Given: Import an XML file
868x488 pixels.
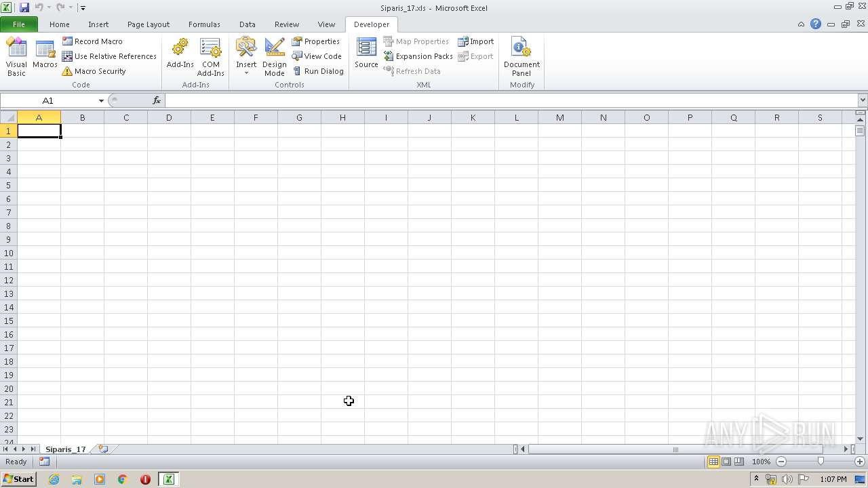Looking at the screenshot, I should point(475,41).
